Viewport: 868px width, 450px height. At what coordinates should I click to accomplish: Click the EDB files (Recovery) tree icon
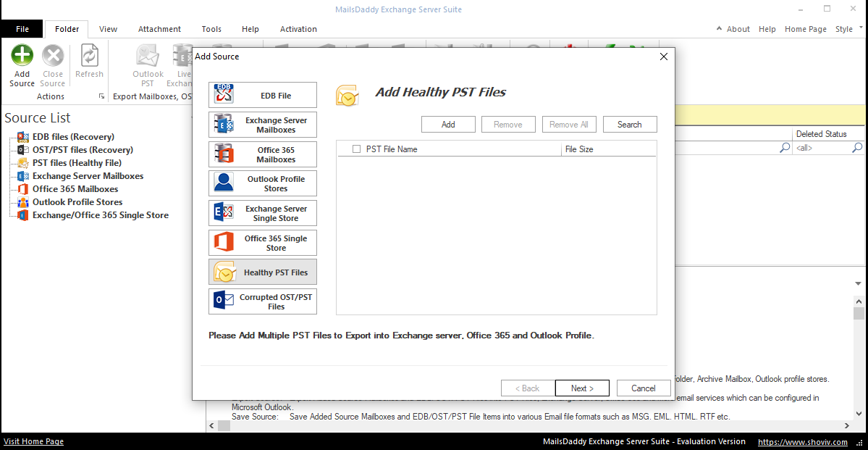23,136
